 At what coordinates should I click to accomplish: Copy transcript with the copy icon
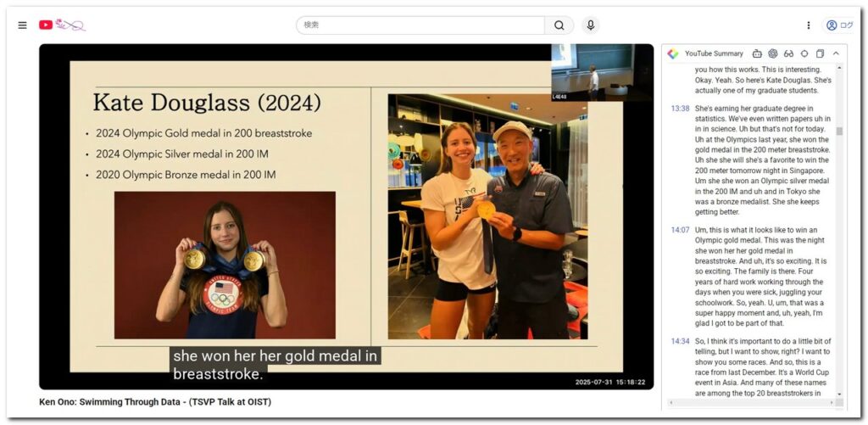point(820,53)
